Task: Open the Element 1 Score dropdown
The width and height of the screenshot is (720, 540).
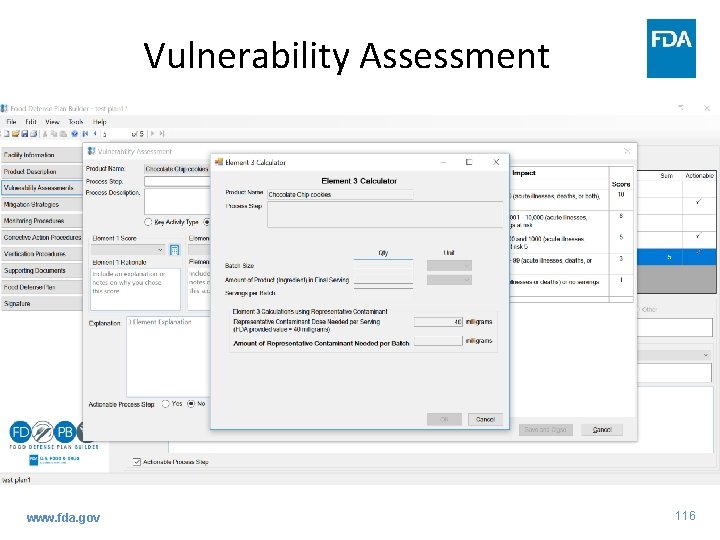Action: point(128,250)
